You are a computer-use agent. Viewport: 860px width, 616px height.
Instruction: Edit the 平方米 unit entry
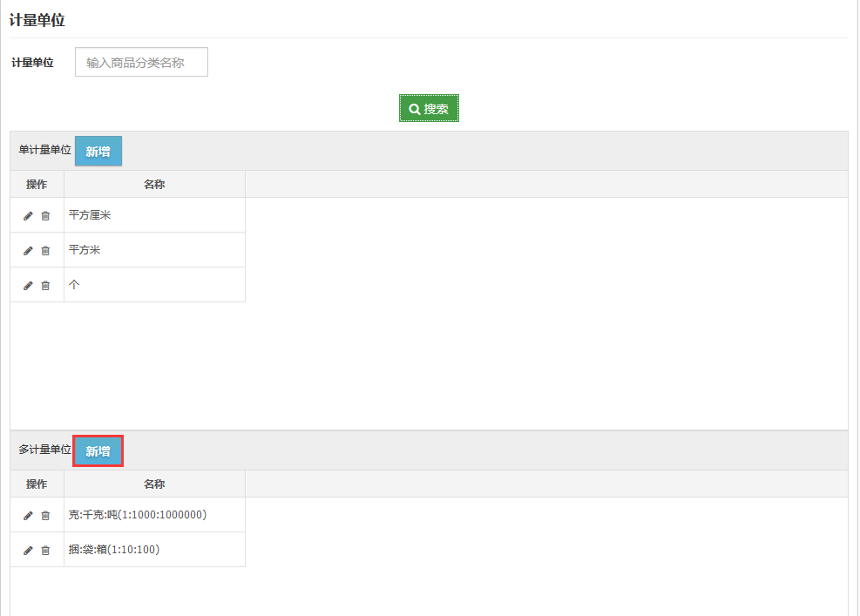[x=28, y=251]
